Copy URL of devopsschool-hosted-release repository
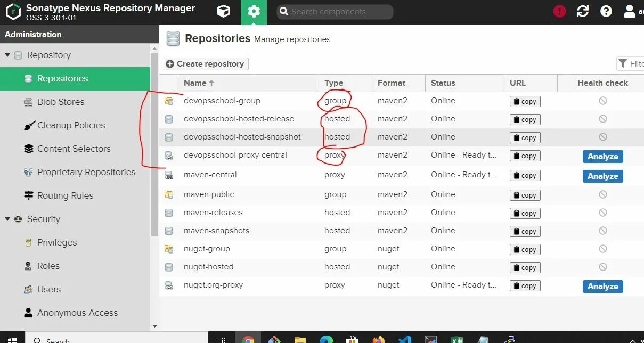 coord(525,120)
